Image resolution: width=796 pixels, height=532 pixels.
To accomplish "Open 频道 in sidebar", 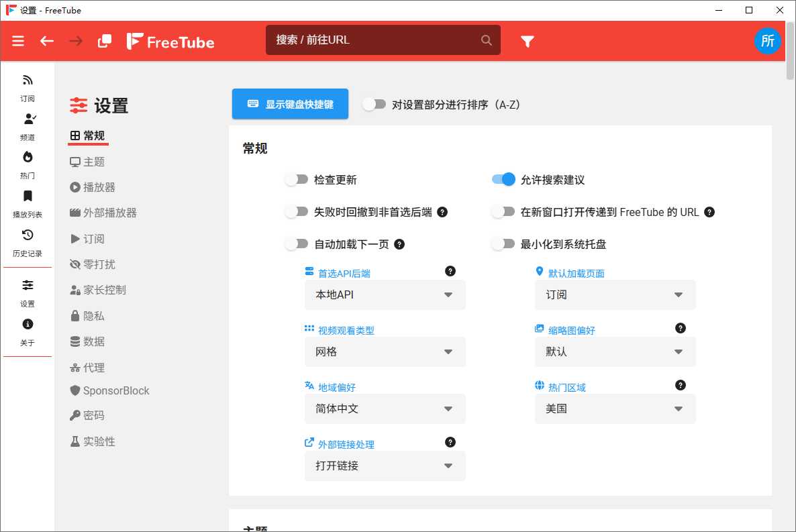I will click(28, 126).
